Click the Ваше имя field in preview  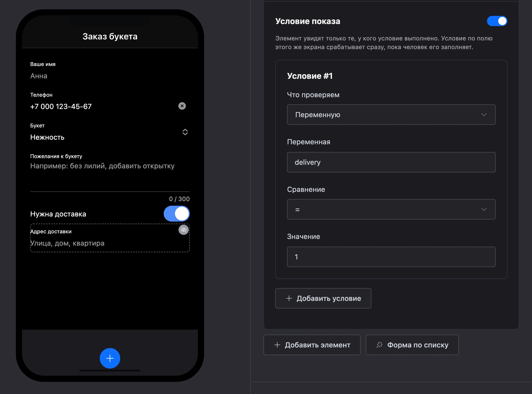[x=110, y=71]
